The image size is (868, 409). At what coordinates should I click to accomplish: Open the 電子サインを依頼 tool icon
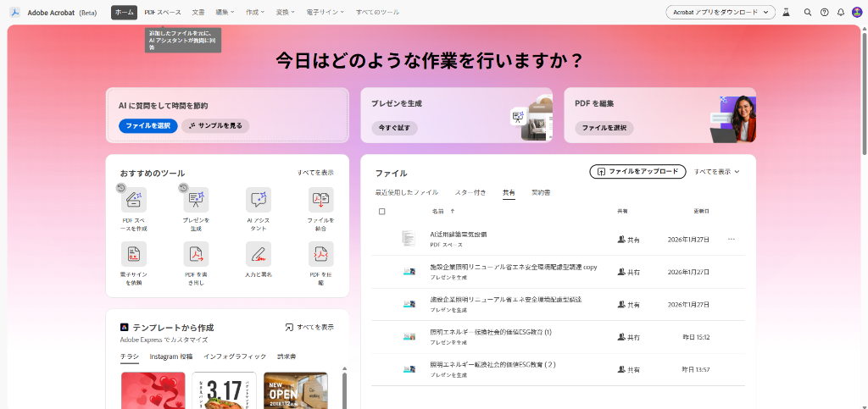134,254
